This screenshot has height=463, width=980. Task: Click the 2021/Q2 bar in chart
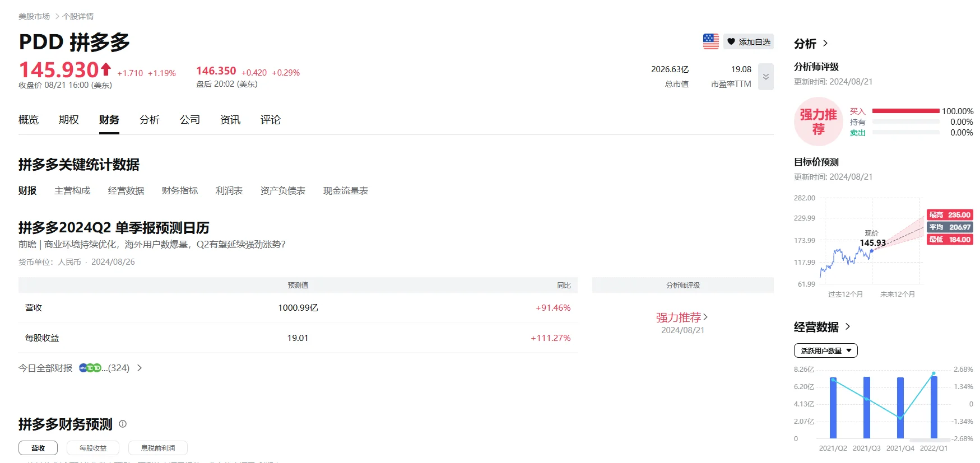click(833, 408)
